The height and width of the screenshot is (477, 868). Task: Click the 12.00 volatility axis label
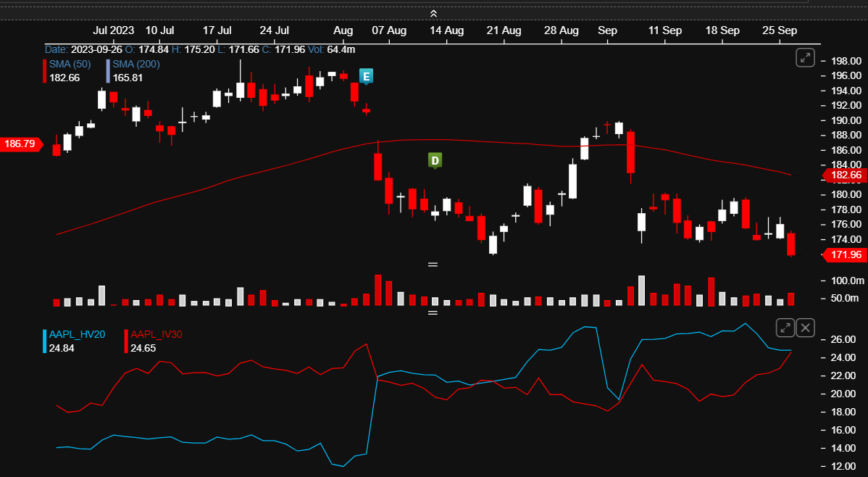(843, 466)
